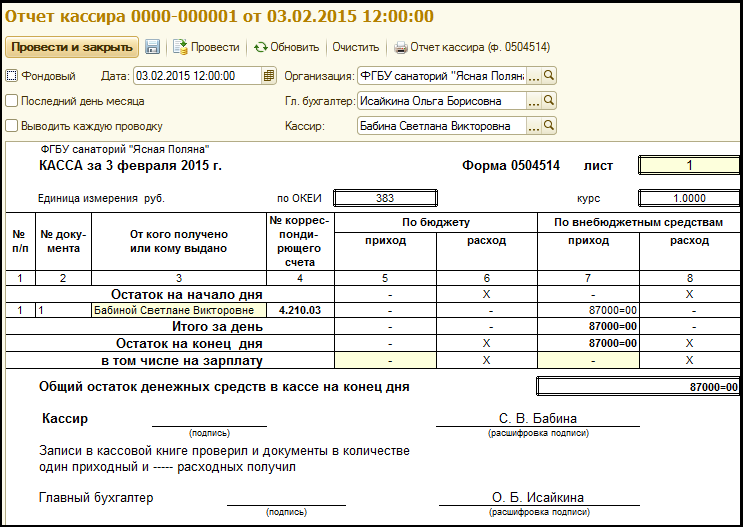This screenshot has height=527, width=743.
Task: Click the 'Гл. бухгалтер' input field
Action: [x=442, y=101]
